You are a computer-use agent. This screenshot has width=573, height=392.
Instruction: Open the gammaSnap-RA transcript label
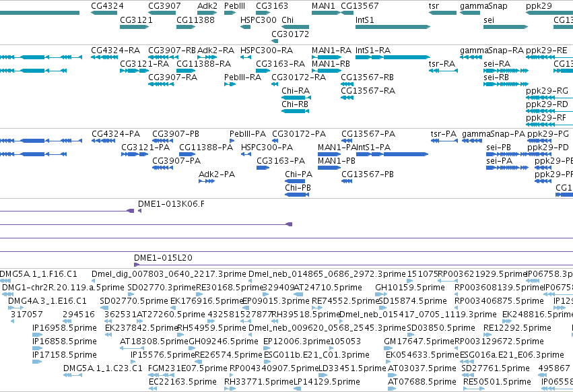(x=492, y=50)
